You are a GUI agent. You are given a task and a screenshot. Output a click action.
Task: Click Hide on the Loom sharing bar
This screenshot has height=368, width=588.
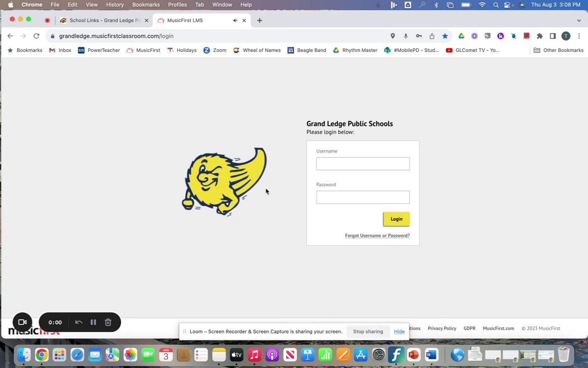click(399, 331)
